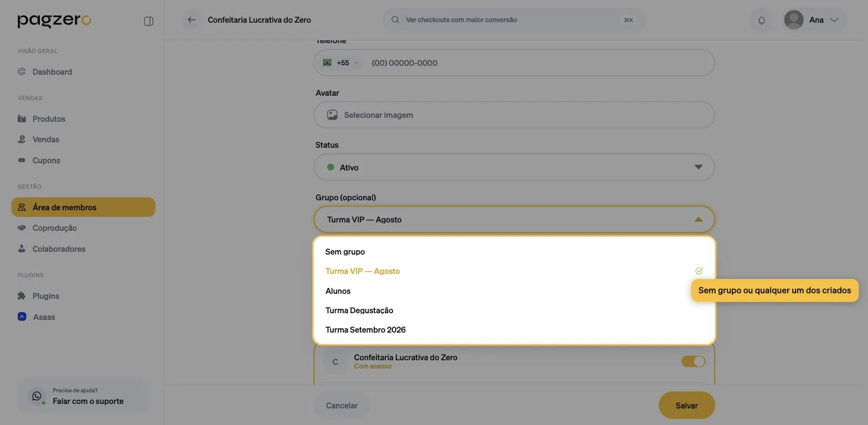Click the Coprodução handshake icon
Image resolution: width=868 pixels, height=425 pixels.
[22, 228]
